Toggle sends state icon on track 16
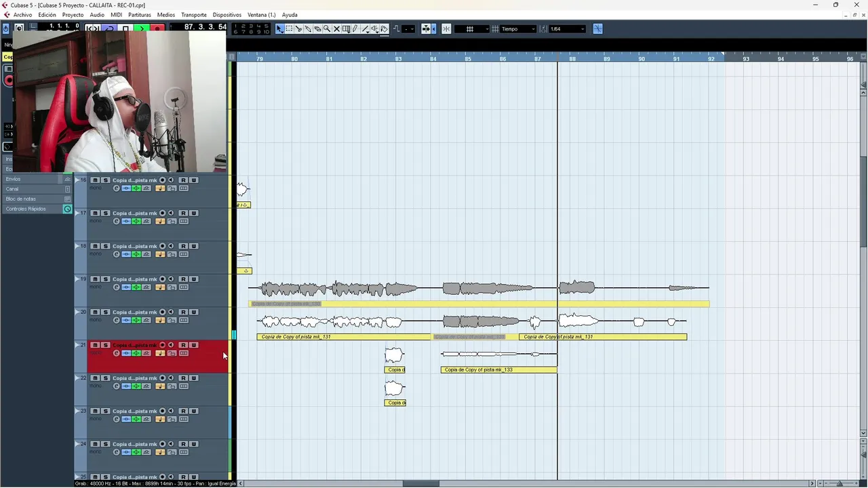Viewport: 868px width, 488px height. point(146,188)
